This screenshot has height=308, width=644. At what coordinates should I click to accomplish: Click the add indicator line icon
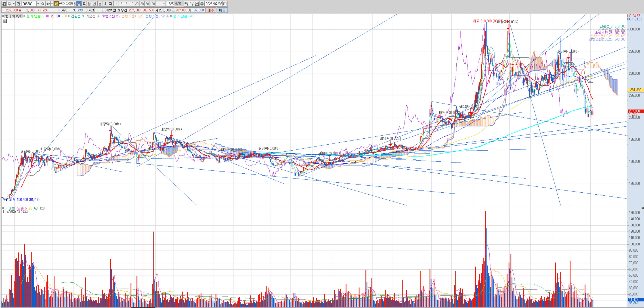click(x=192, y=4)
